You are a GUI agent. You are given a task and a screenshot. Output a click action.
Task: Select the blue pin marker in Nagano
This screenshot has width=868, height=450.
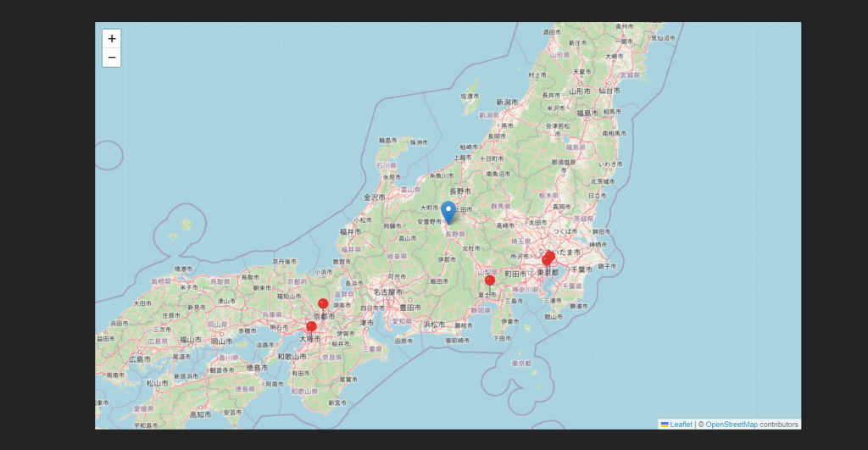pos(448,213)
